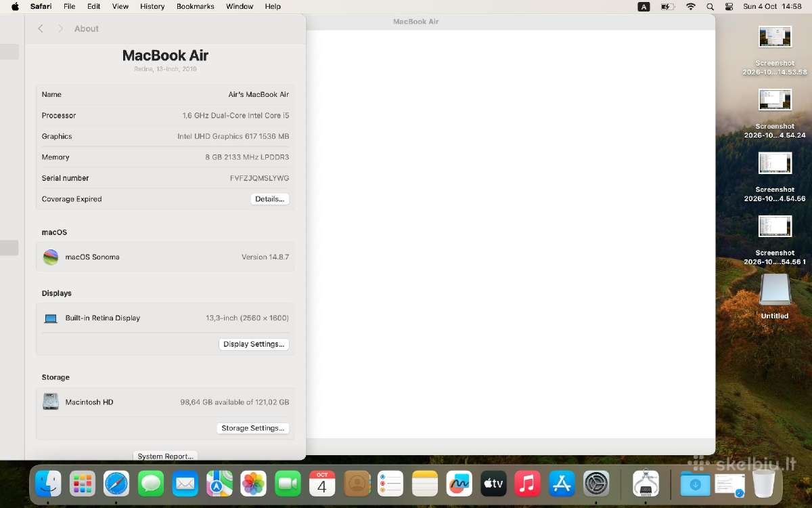Open Photos app in the Dock

[254, 484]
